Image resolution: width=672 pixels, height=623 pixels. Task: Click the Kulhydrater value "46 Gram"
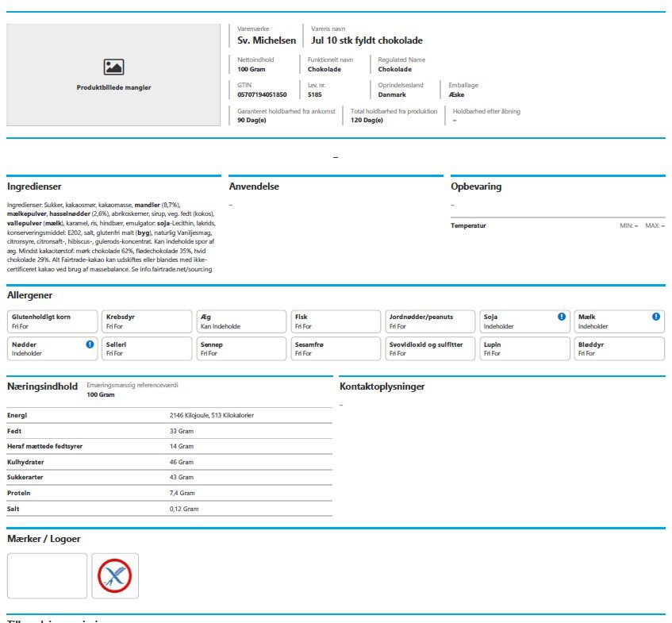pyautogui.click(x=181, y=462)
